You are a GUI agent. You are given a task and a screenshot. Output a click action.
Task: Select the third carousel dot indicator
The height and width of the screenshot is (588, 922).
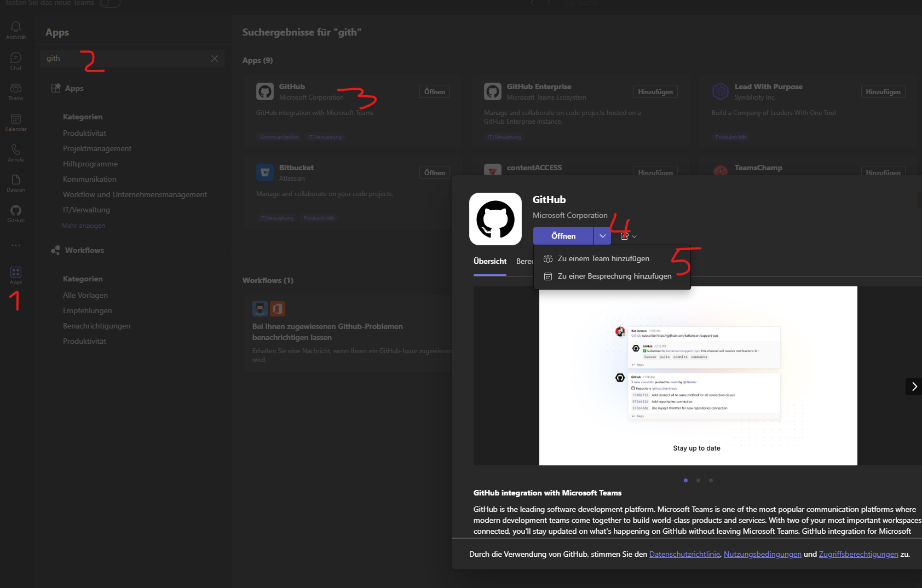tap(711, 480)
